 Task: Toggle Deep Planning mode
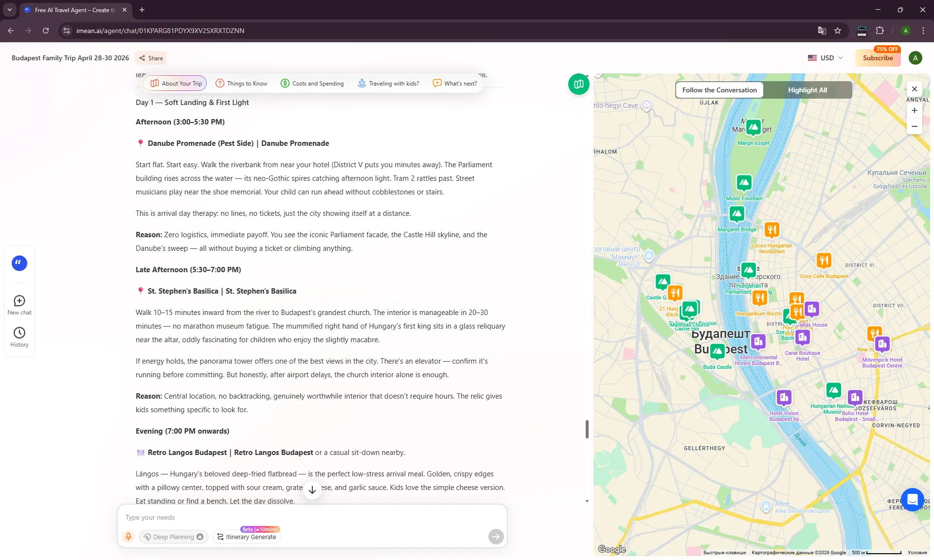click(x=174, y=537)
